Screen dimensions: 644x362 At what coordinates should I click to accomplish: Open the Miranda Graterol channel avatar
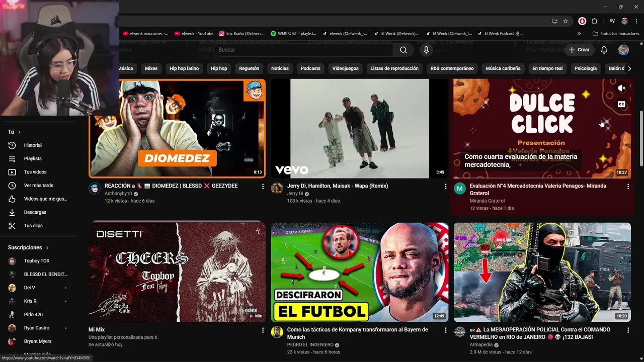click(x=459, y=189)
